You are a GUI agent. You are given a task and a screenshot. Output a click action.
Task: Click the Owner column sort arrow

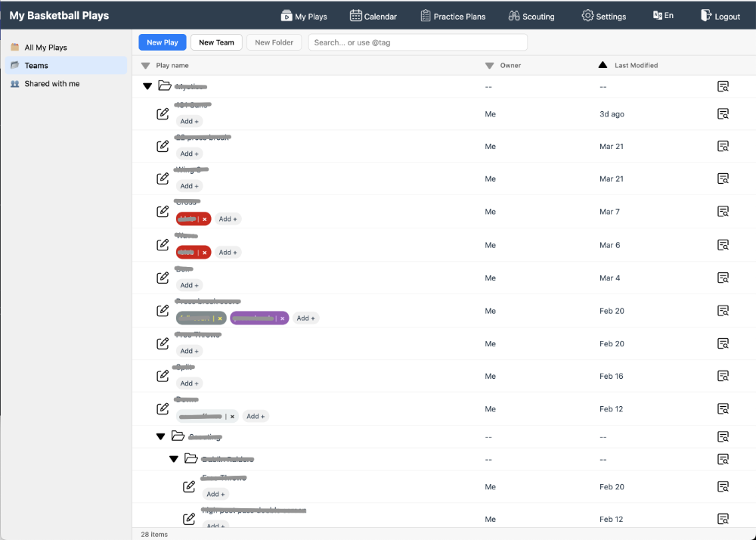489,66
